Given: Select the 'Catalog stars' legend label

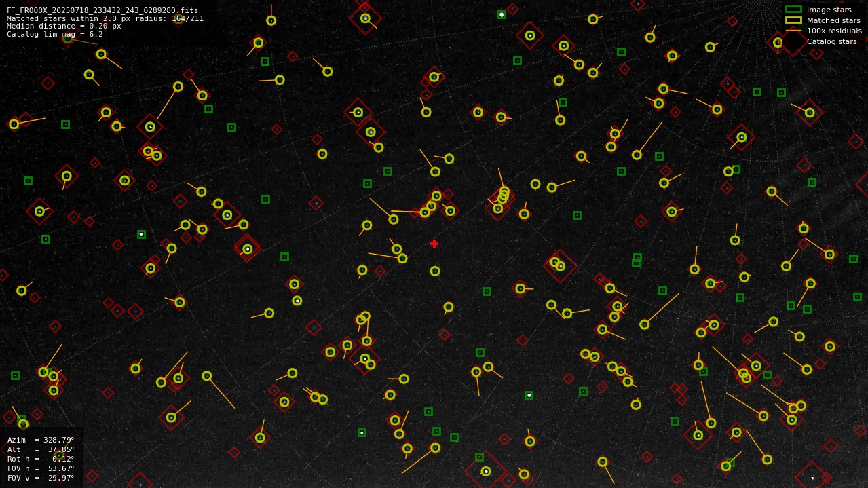Looking at the screenshot, I should 831,41.
